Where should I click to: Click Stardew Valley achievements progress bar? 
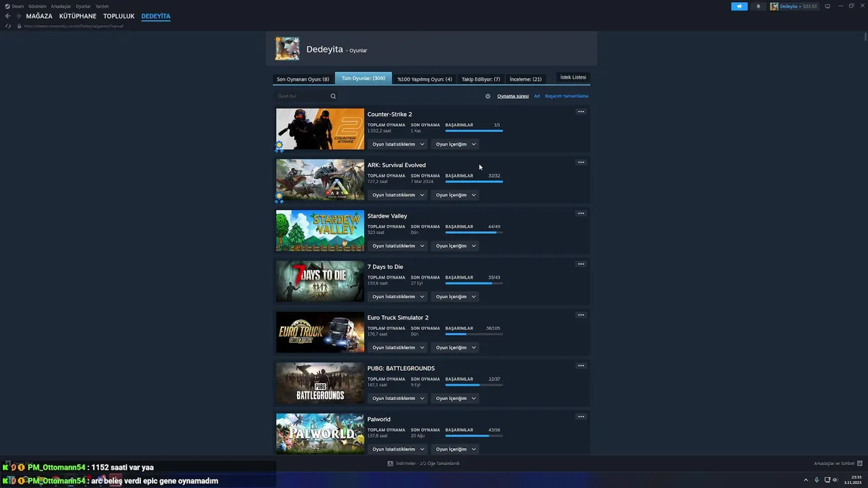[x=474, y=232]
